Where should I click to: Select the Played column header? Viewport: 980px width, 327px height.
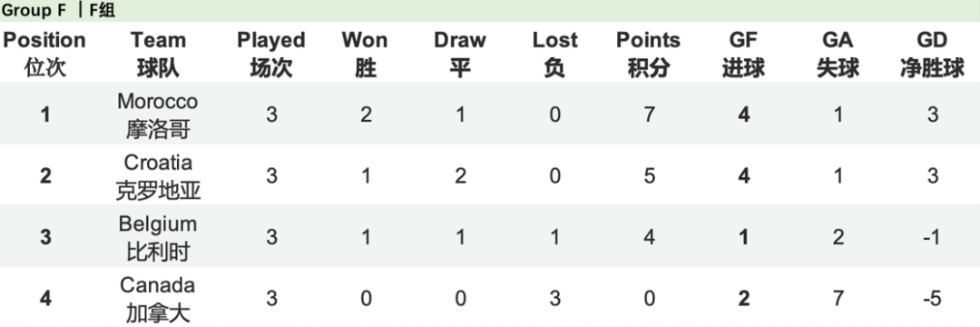tap(271, 54)
